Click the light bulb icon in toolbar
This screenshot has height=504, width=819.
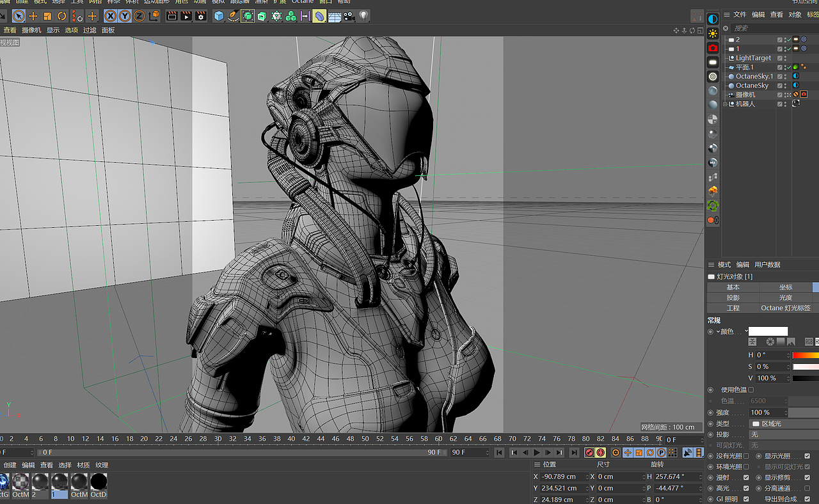364,16
